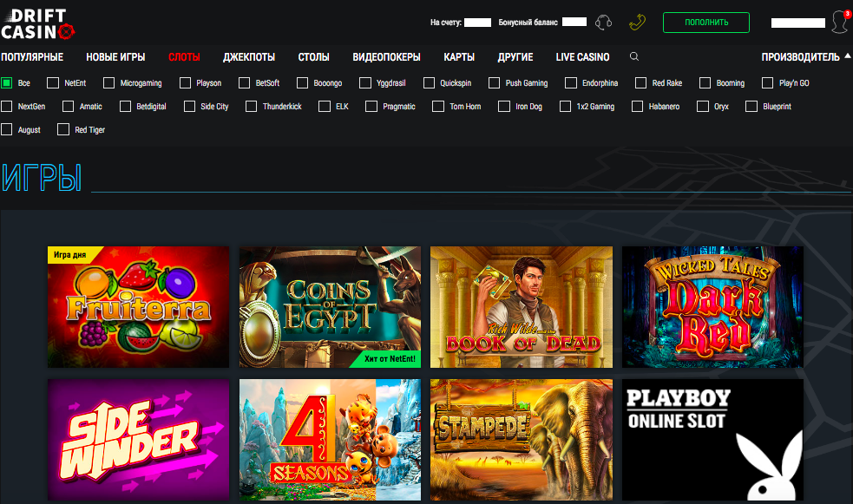Check the Red Tiger provider filter

pyautogui.click(x=63, y=130)
